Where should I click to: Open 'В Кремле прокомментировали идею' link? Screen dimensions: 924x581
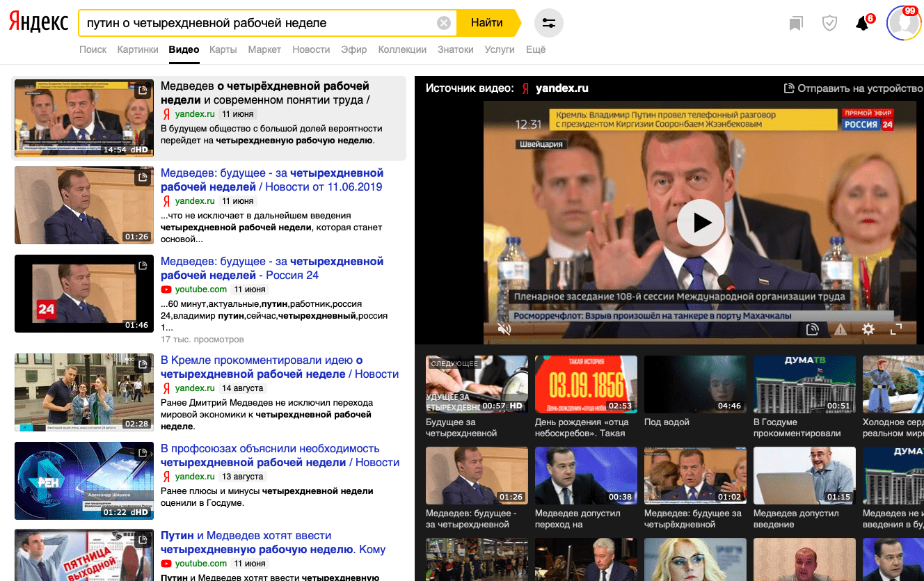[280, 367]
